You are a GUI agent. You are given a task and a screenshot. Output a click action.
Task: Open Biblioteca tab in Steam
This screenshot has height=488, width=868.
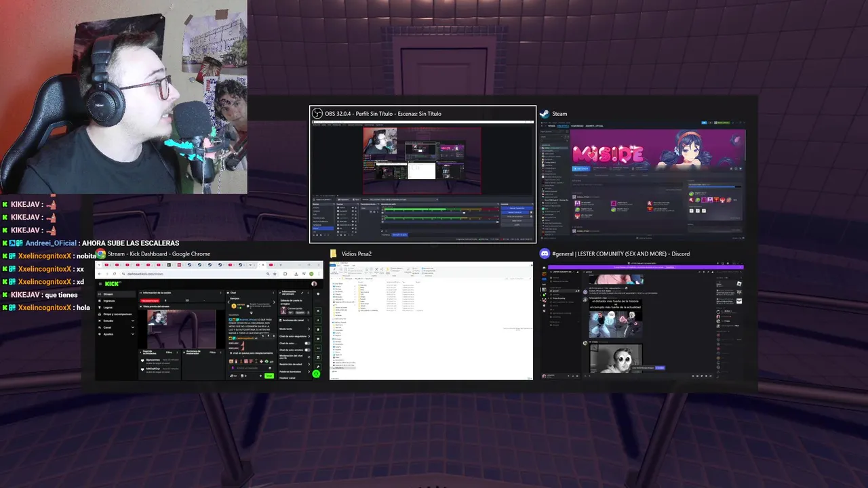[x=563, y=126]
